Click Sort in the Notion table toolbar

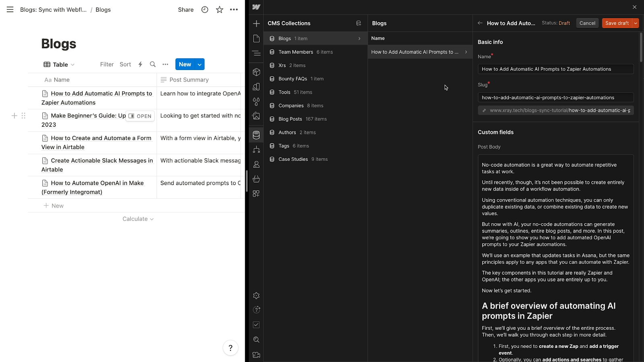[x=125, y=64]
